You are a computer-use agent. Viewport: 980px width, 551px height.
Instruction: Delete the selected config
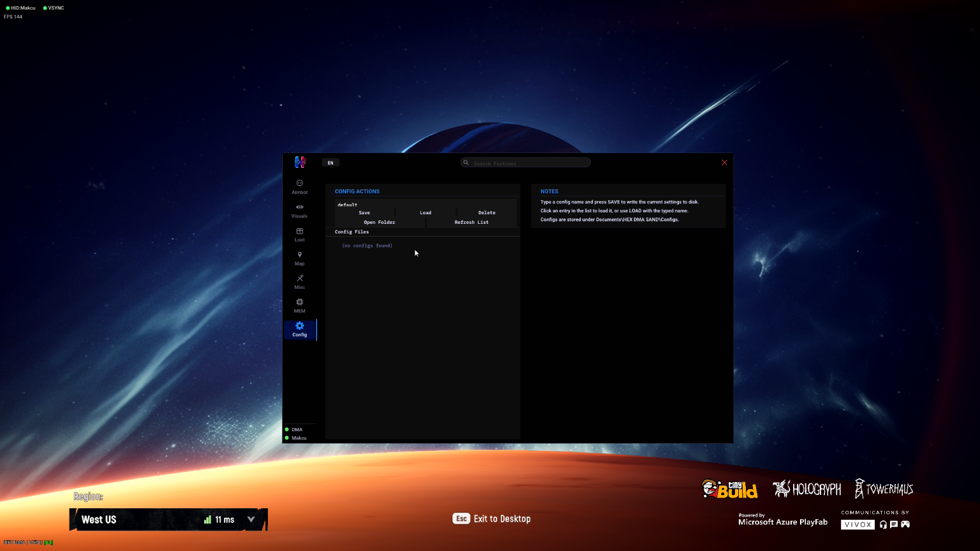[487, 213]
